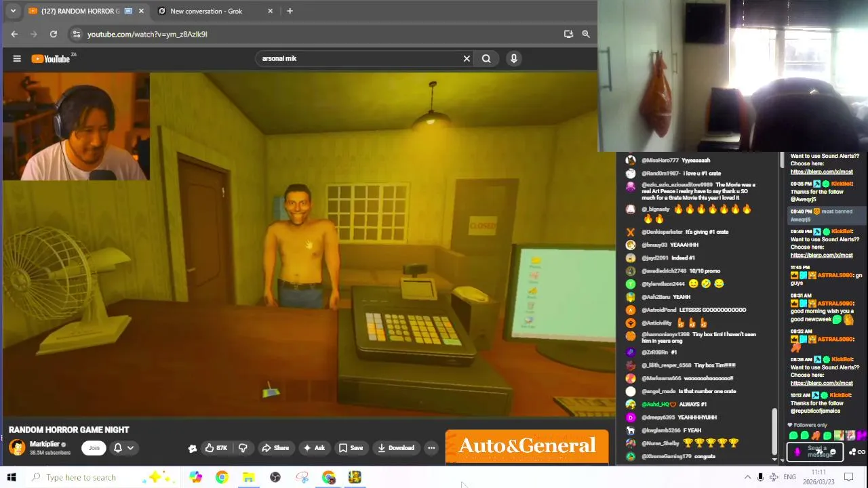
Task: Click the microphone icon in system tray
Action: click(760, 477)
